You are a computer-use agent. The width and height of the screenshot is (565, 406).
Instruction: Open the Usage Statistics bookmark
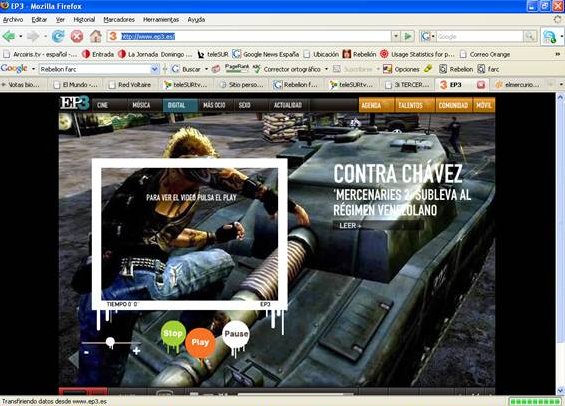click(x=417, y=54)
